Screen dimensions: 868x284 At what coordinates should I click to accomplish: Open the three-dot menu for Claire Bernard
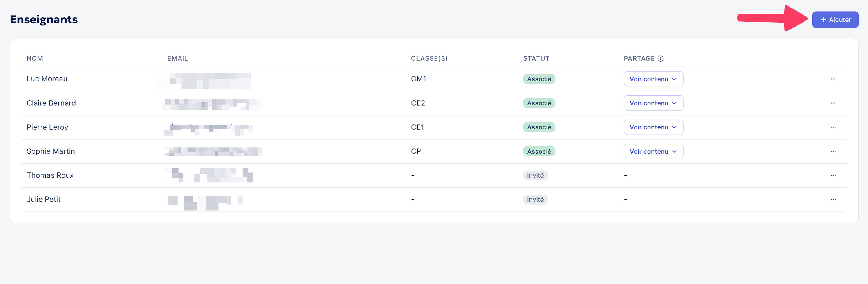[833, 103]
